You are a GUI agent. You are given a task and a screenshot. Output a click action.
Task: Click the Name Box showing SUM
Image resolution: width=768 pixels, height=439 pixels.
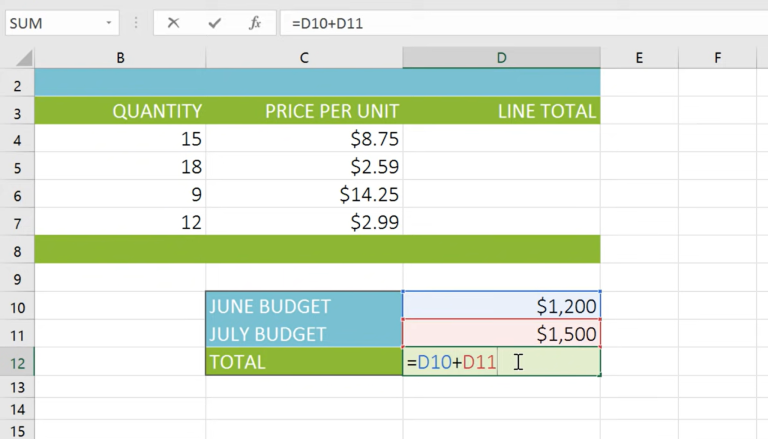50,23
